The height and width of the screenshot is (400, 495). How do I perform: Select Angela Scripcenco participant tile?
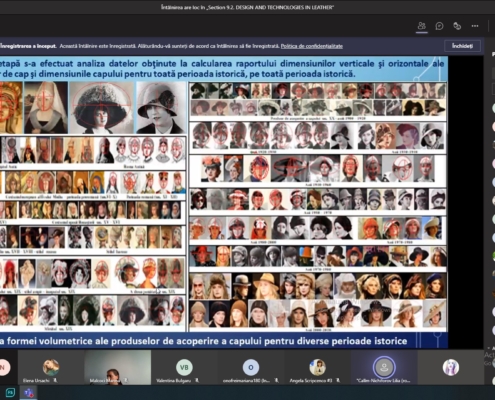[317, 367]
